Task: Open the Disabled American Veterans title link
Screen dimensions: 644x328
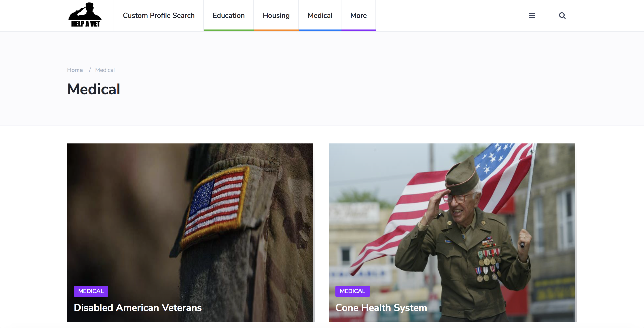Action: coord(138,307)
